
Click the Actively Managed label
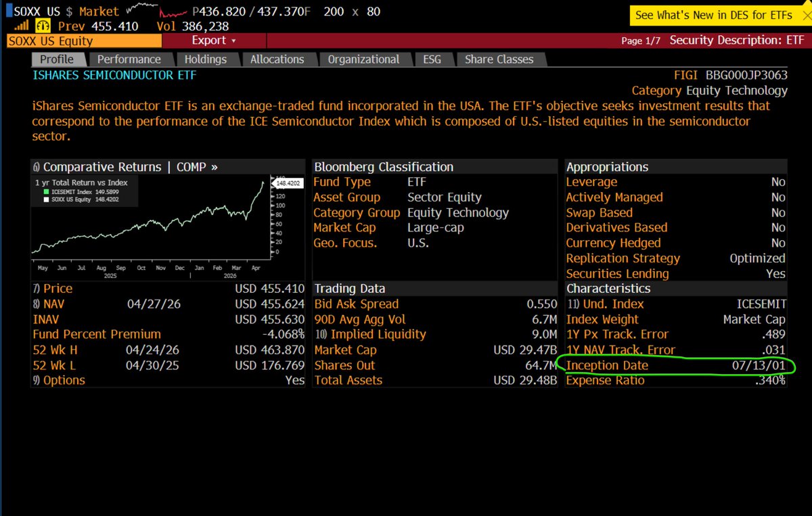pyautogui.click(x=614, y=197)
